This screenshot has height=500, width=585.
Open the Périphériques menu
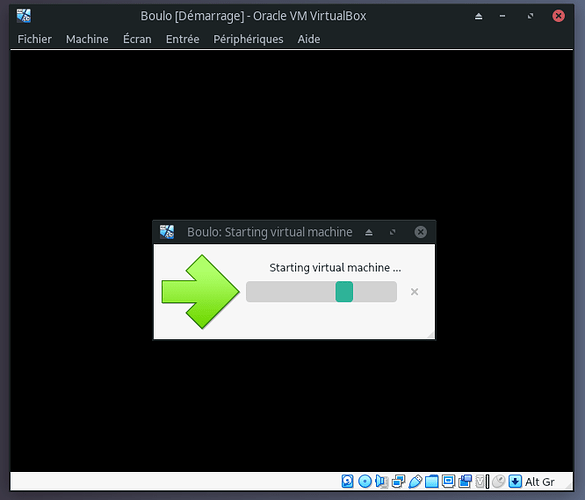248,39
